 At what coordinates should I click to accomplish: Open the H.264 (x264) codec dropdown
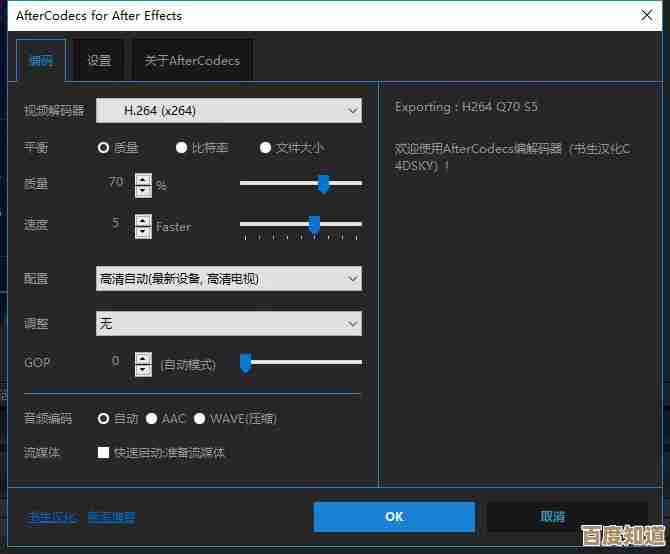(x=228, y=110)
